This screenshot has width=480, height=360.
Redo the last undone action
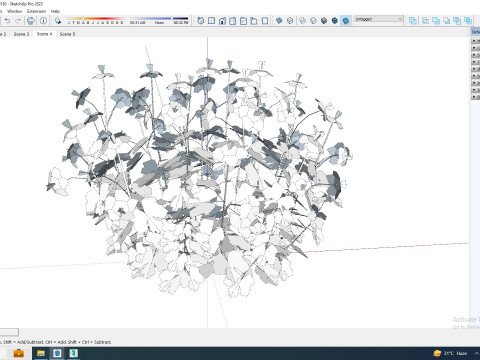point(18,21)
